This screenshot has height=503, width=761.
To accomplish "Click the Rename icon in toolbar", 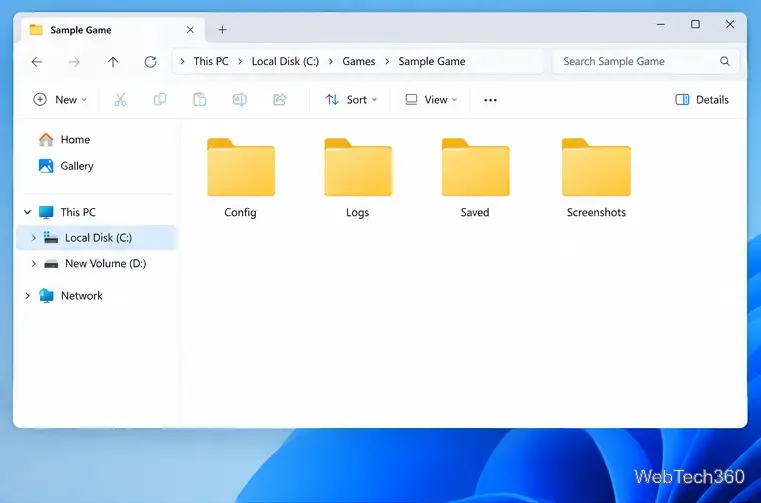I will pyautogui.click(x=239, y=100).
